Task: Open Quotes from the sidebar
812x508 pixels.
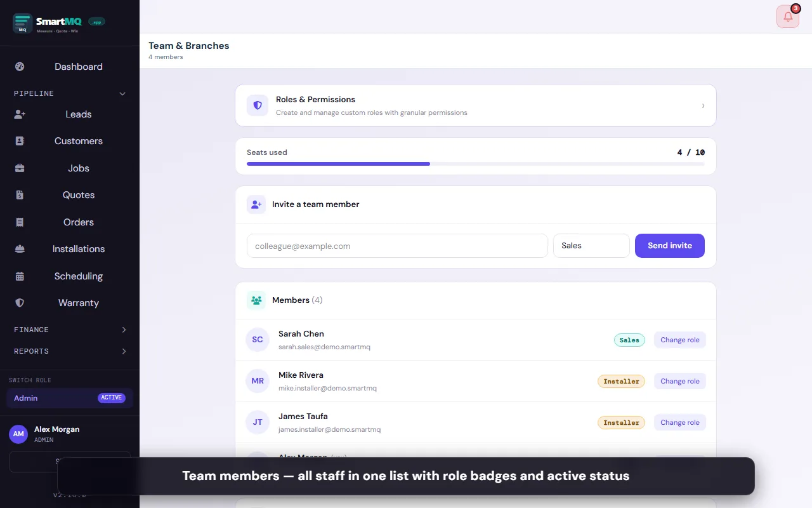Action: coord(70,195)
